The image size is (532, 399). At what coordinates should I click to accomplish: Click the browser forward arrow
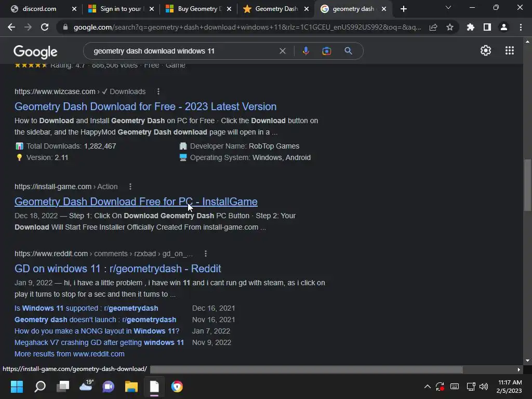click(x=28, y=27)
